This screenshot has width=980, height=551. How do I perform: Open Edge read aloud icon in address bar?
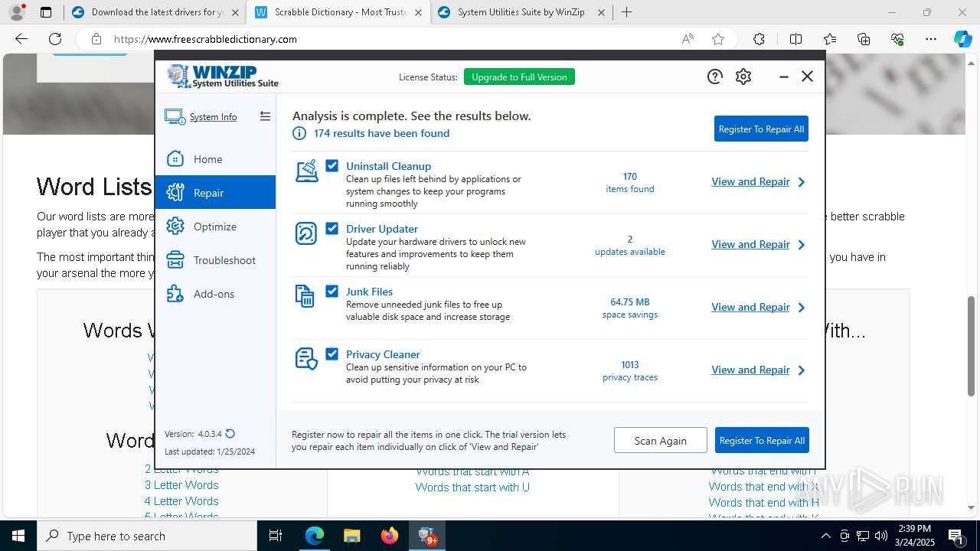(688, 39)
